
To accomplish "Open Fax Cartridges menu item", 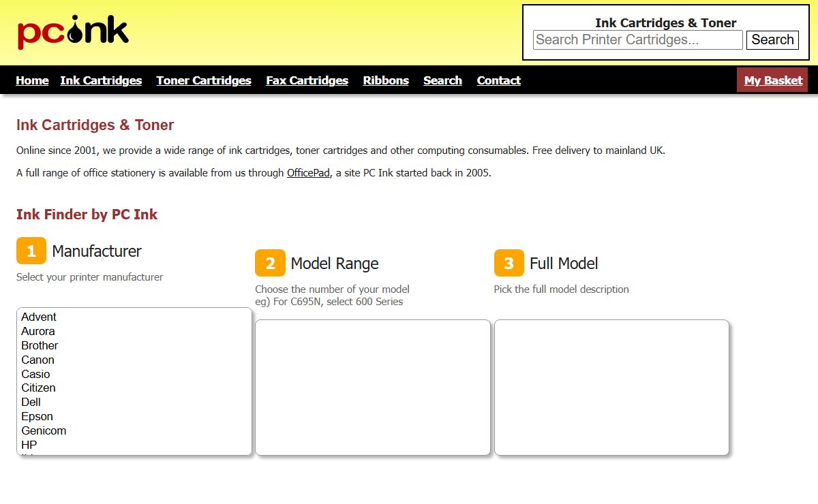I will click(307, 80).
